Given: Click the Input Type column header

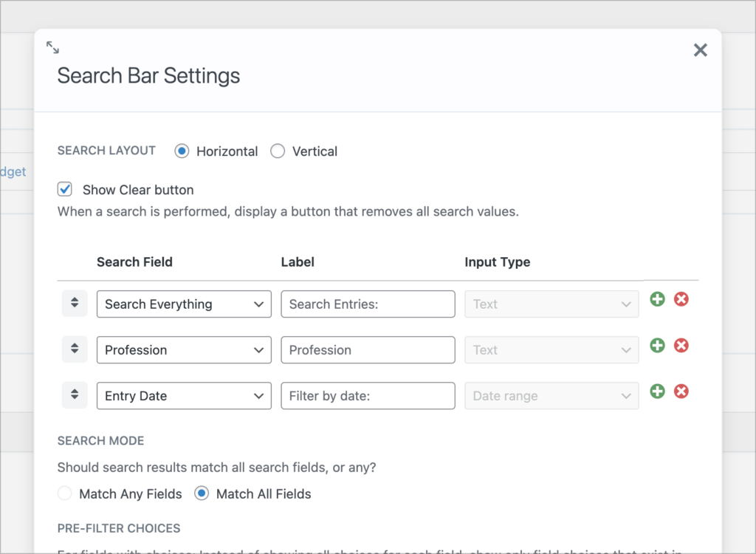Looking at the screenshot, I should 498,262.
